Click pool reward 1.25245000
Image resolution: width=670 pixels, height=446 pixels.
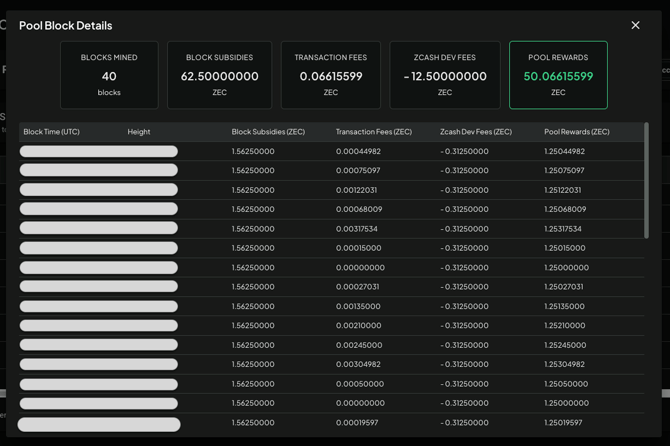[565, 345]
